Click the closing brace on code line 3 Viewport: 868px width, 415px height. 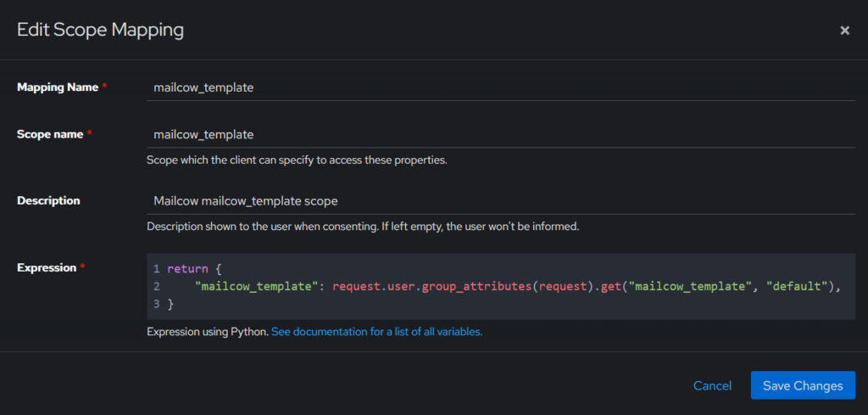pyautogui.click(x=170, y=304)
